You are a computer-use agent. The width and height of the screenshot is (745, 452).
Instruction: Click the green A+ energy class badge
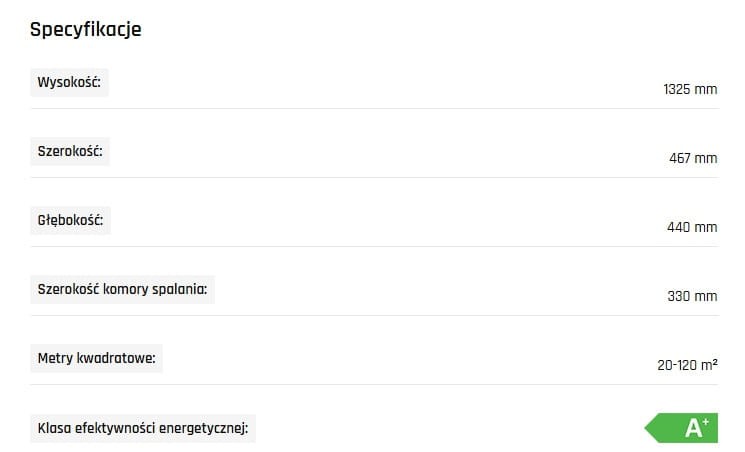coord(684,428)
